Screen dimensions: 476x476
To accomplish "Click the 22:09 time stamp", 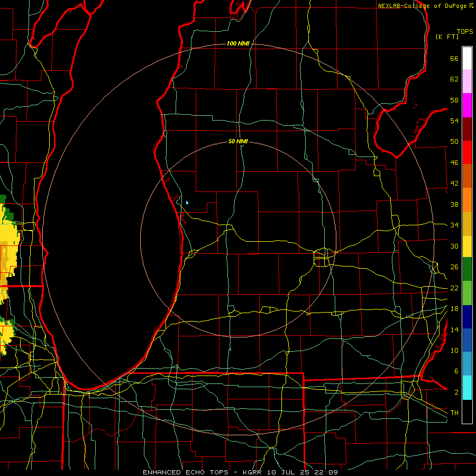I will (326, 472).
